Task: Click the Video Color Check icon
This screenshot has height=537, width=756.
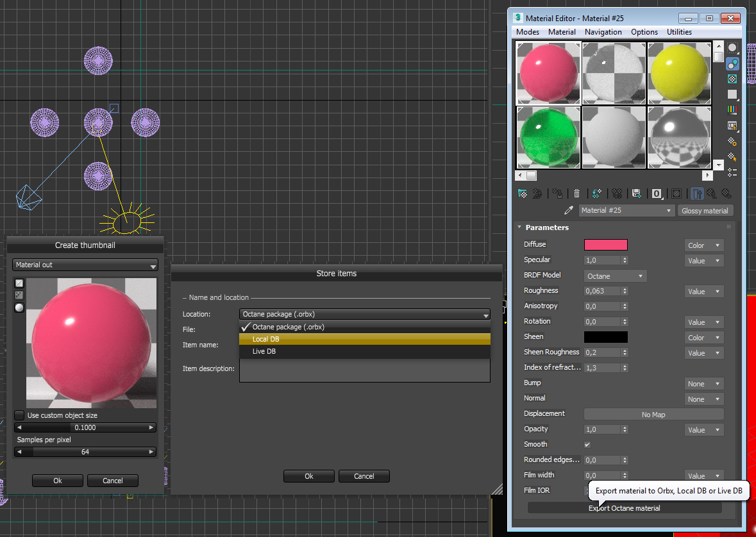Action: [732, 110]
